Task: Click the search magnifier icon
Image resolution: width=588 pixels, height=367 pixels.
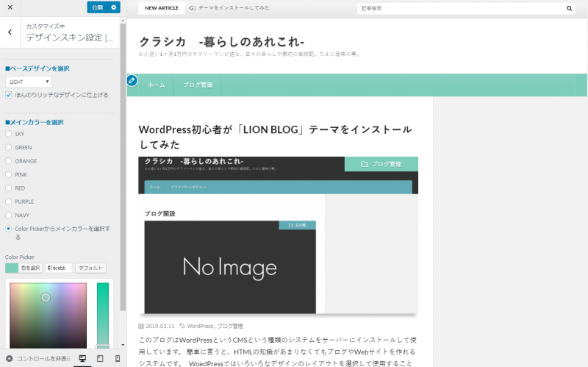Action: 569,9
